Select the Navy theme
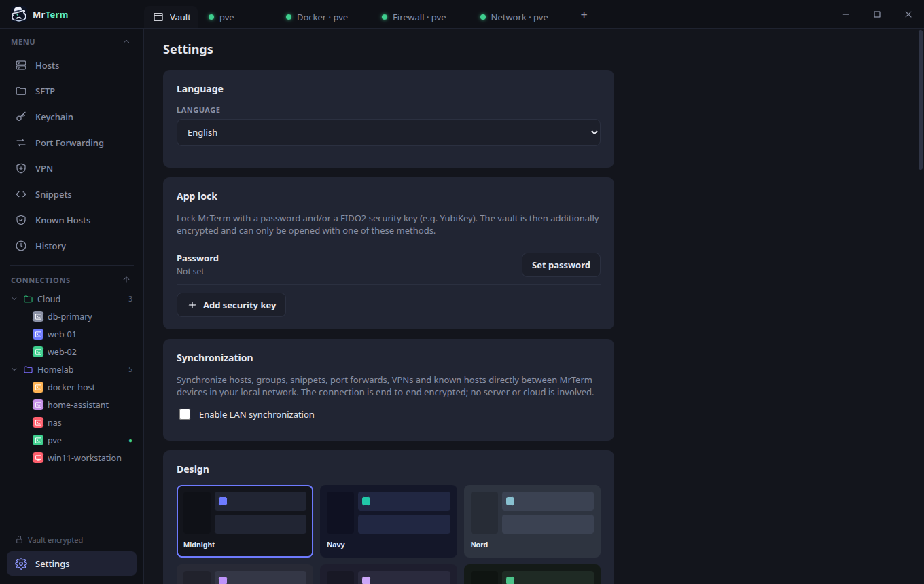This screenshot has width=924, height=584. [x=389, y=521]
